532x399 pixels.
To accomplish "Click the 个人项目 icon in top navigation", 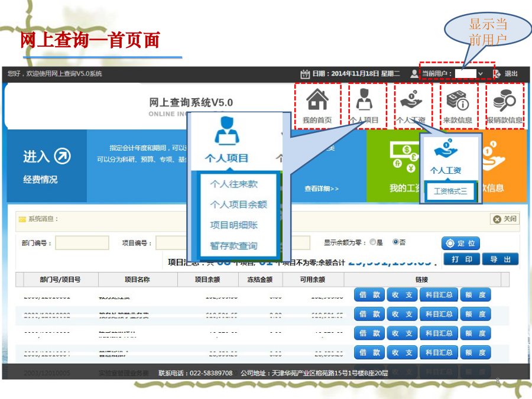I will (x=364, y=99).
